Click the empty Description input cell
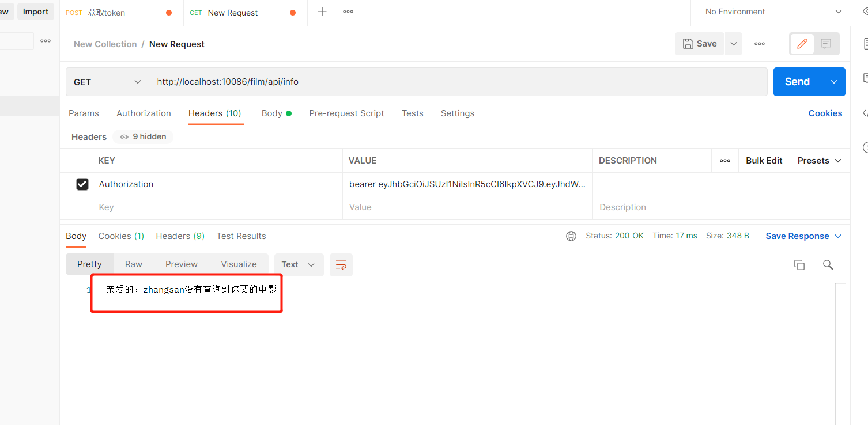The image size is (868, 425). point(721,207)
